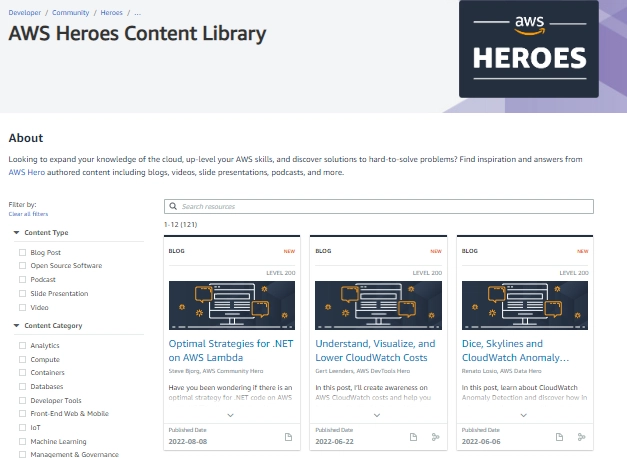Select the Video filter checkbox

22,308
